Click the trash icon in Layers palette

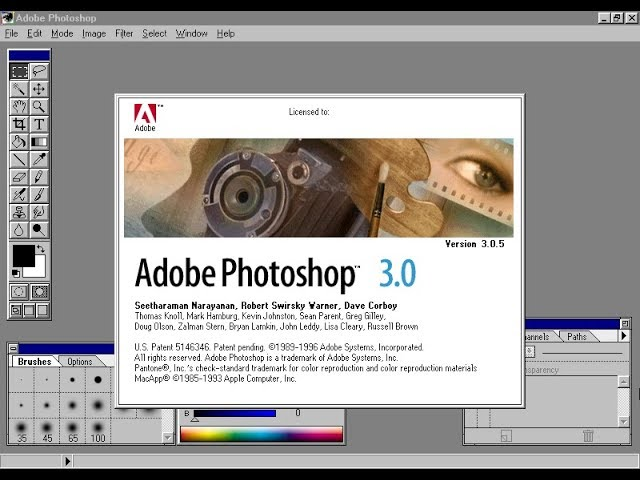tap(588, 436)
